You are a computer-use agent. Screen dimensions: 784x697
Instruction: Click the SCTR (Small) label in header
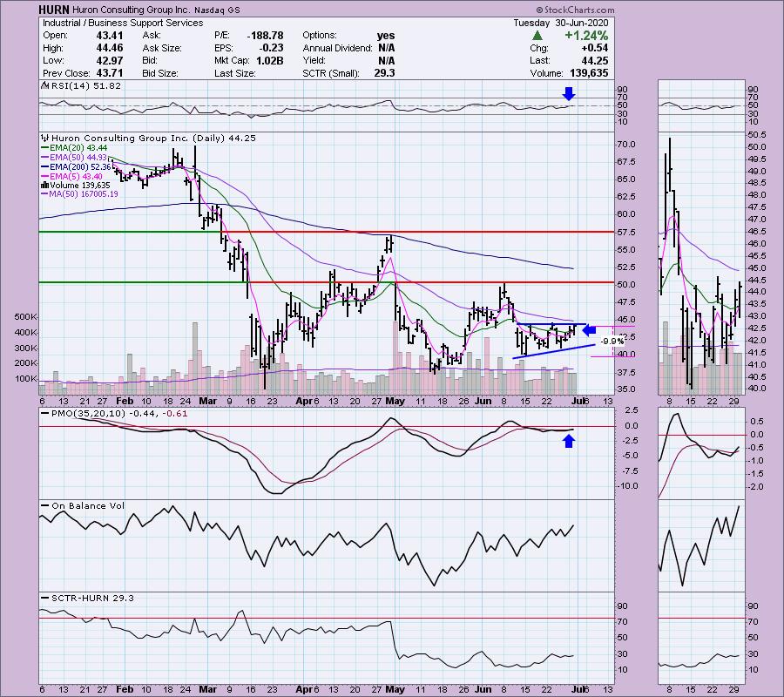click(x=331, y=73)
